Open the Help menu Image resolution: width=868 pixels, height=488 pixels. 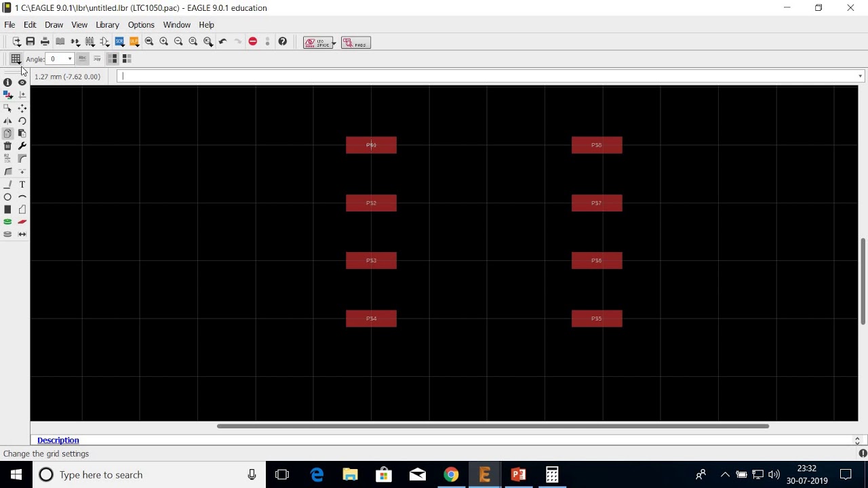click(x=206, y=24)
